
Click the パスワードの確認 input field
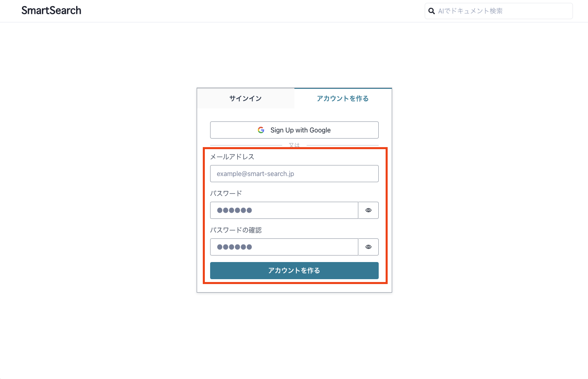[284, 247]
